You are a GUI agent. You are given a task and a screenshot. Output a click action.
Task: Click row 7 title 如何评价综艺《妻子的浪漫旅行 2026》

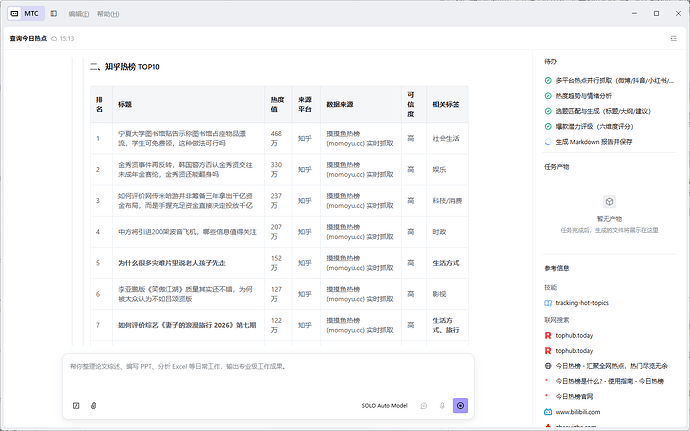click(187, 325)
